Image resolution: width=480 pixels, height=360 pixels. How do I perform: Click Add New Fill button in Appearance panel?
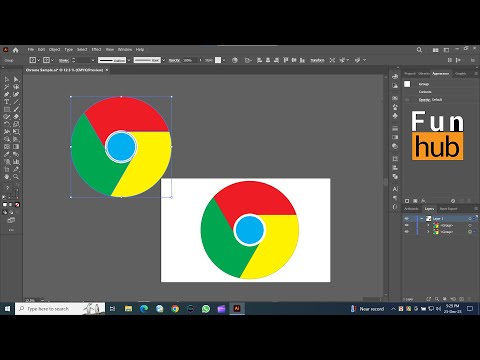415,201
